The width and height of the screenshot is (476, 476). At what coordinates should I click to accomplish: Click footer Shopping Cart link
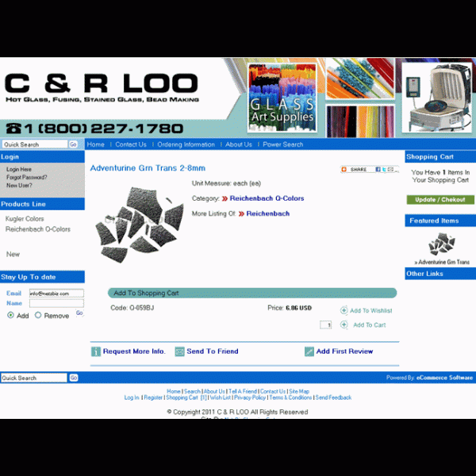[186, 397]
